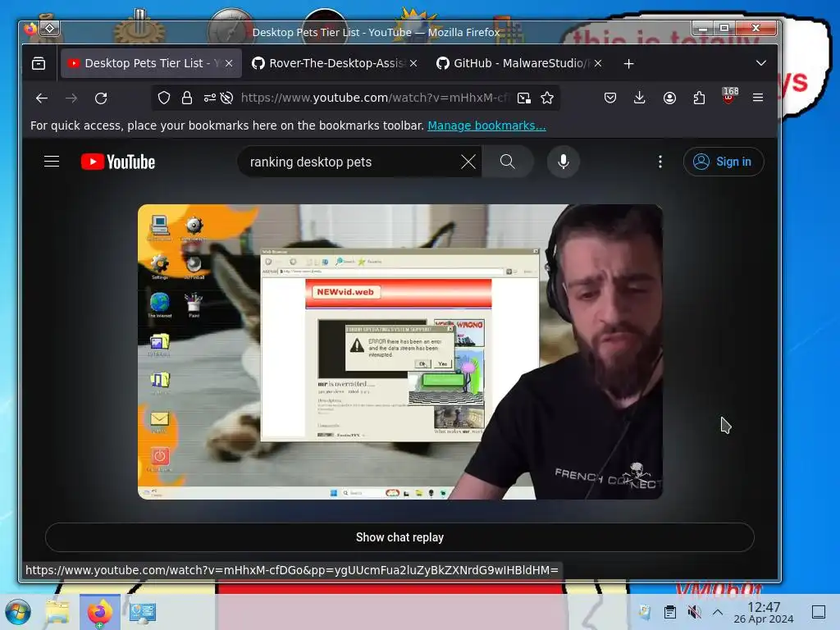Go back to the previous page
This screenshot has width=840, height=630.
[42, 98]
